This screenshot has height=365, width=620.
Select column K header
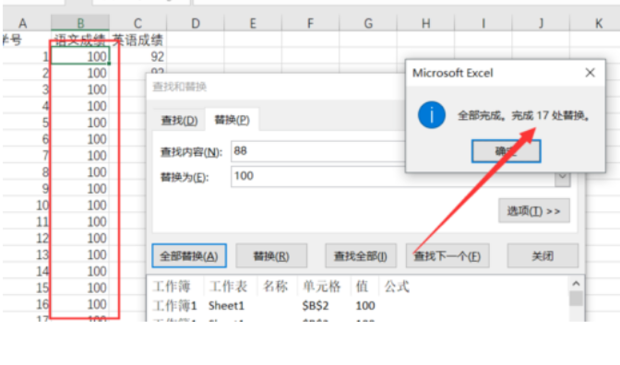[x=599, y=23]
